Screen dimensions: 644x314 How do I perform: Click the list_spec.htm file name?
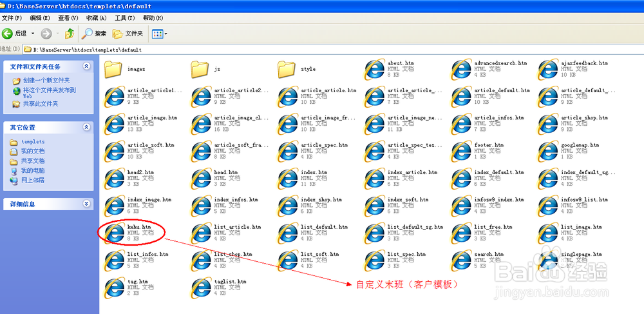tap(406, 255)
